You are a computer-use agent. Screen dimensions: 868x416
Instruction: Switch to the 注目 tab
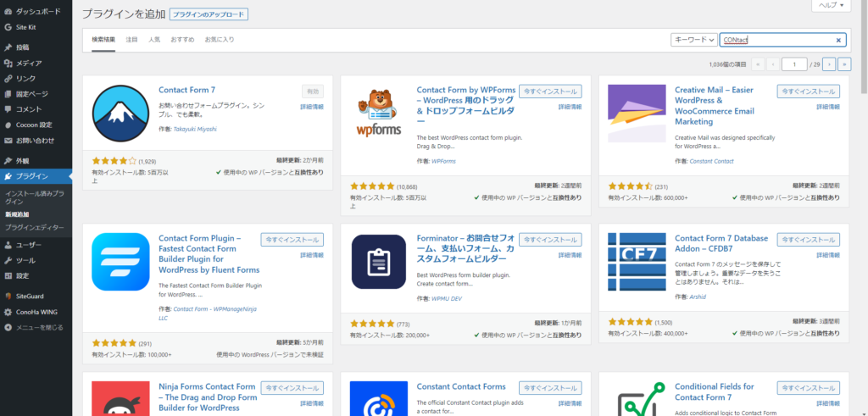tap(131, 40)
